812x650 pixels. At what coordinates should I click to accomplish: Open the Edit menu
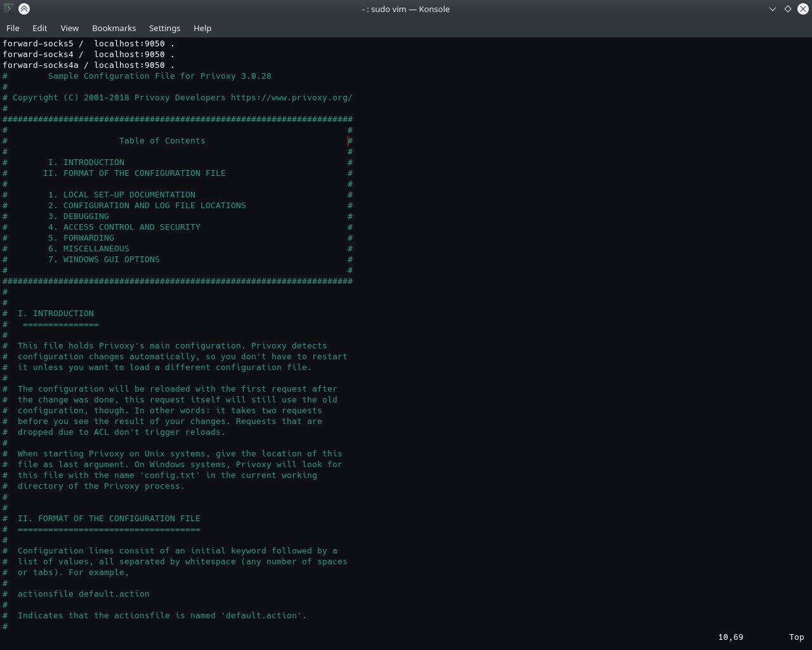pyautogui.click(x=39, y=28)
